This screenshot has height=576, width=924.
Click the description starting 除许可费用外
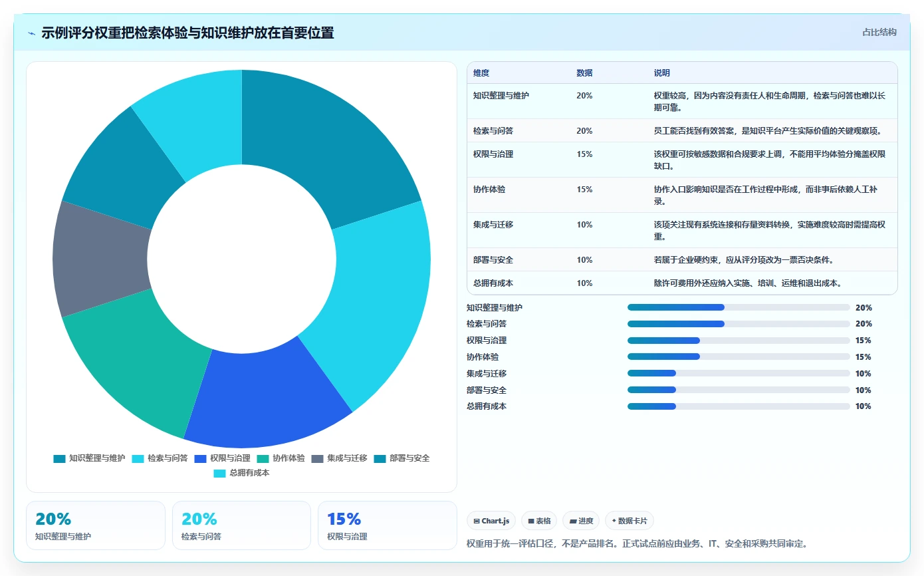(x=749, y=283)
